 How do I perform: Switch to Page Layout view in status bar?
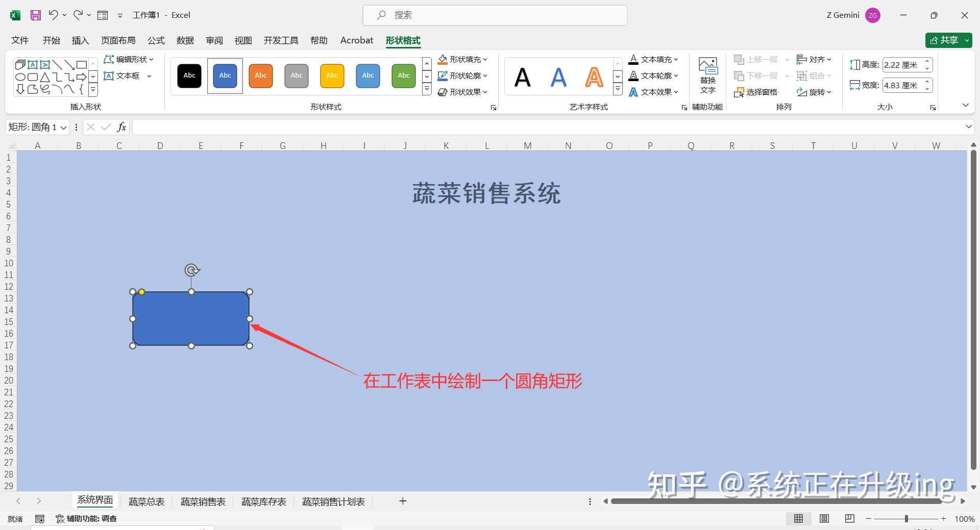824,518
